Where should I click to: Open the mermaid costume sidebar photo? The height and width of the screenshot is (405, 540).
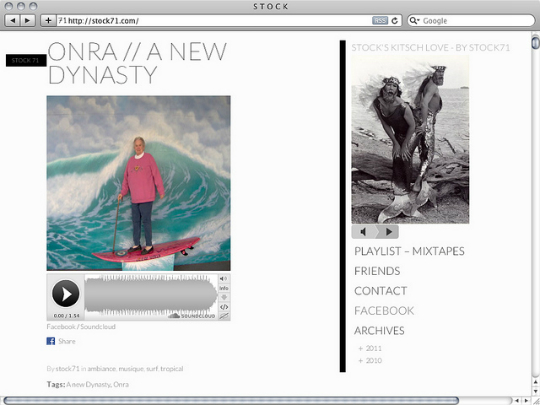click(410, 139)
